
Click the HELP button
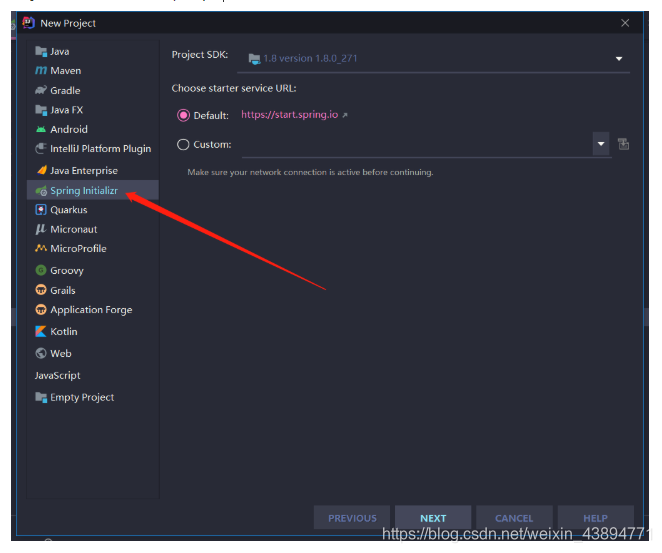(595, 518)
